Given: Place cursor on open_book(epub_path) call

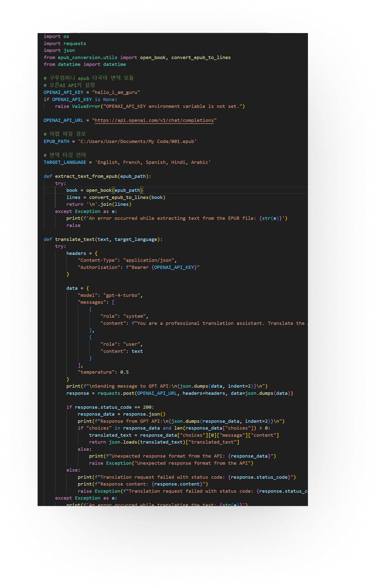Looking at the screenshot, I should click(114, 190).
